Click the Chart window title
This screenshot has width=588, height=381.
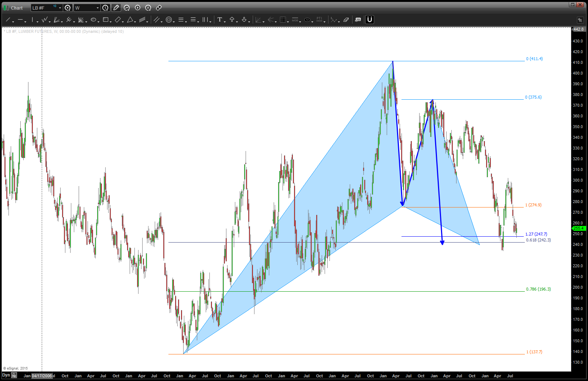point(17,8)
